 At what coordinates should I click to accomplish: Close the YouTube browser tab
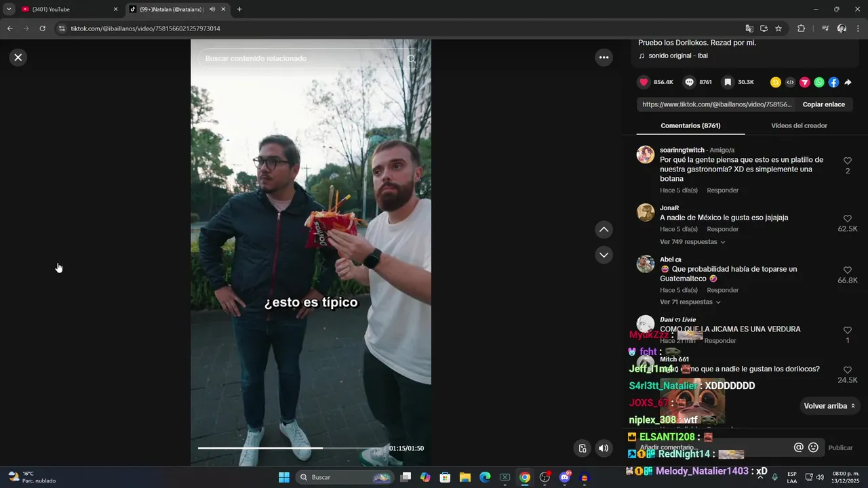[x=115, y=9]
